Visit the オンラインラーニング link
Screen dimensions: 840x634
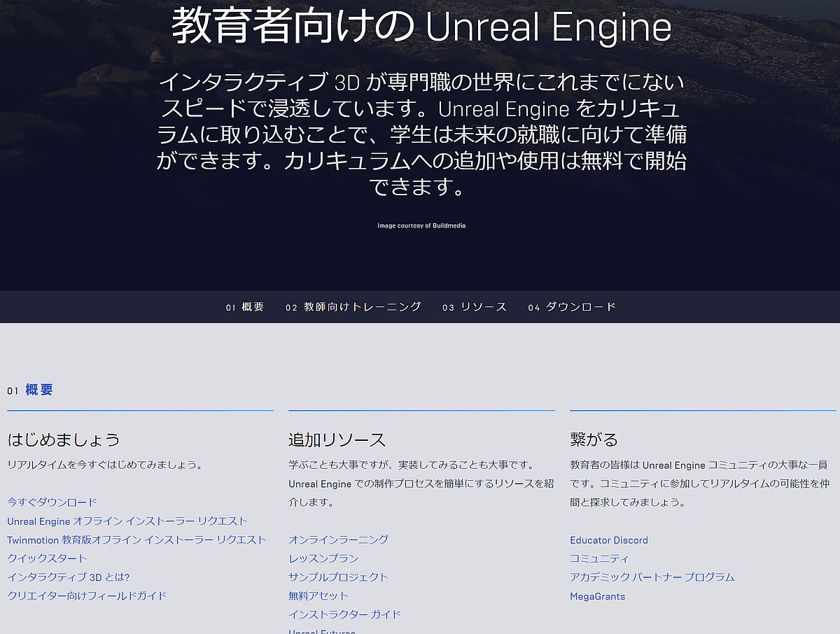pyautogui.click(x=338, y=539)
